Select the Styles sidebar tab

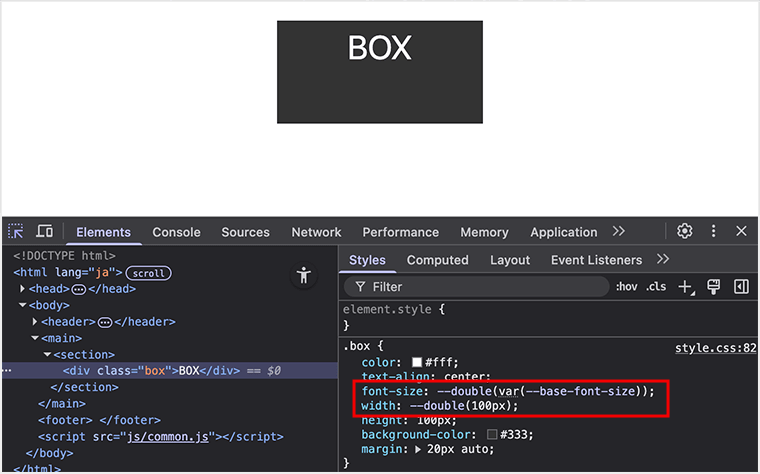point(367,260)
